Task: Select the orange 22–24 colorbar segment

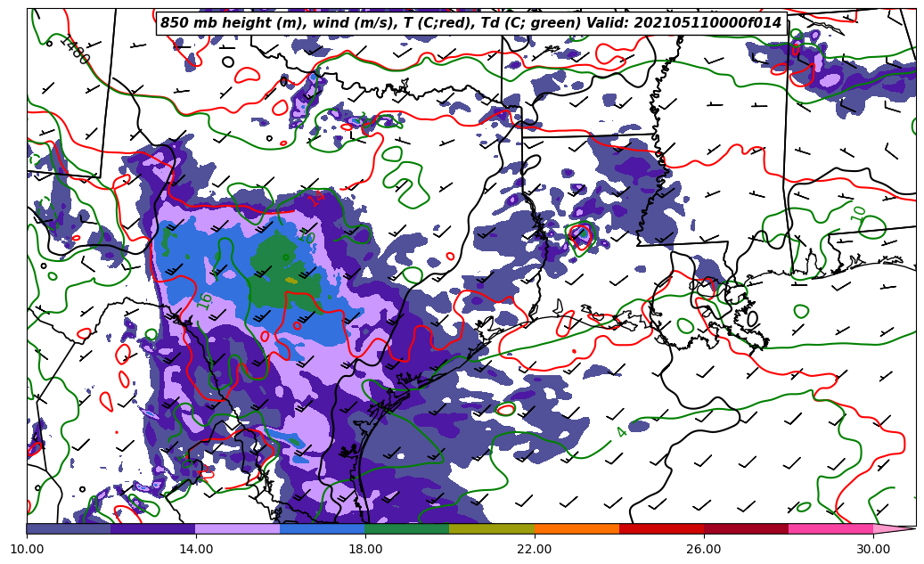Action: click(576, 528)
